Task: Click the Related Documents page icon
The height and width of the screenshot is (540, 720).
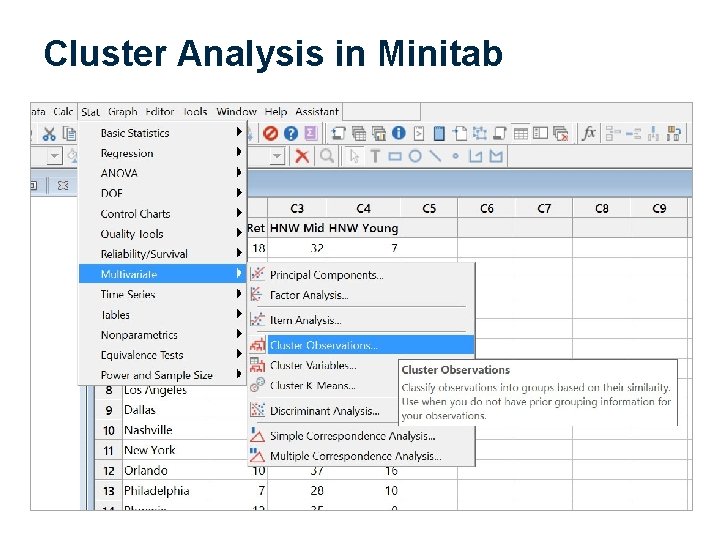Action: [x=460, y=134]
